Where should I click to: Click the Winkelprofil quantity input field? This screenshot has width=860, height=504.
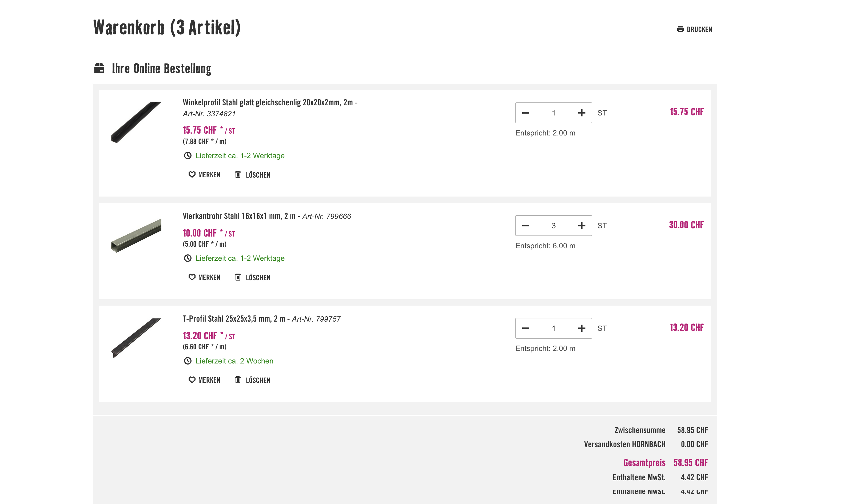[x=554, y=113]
